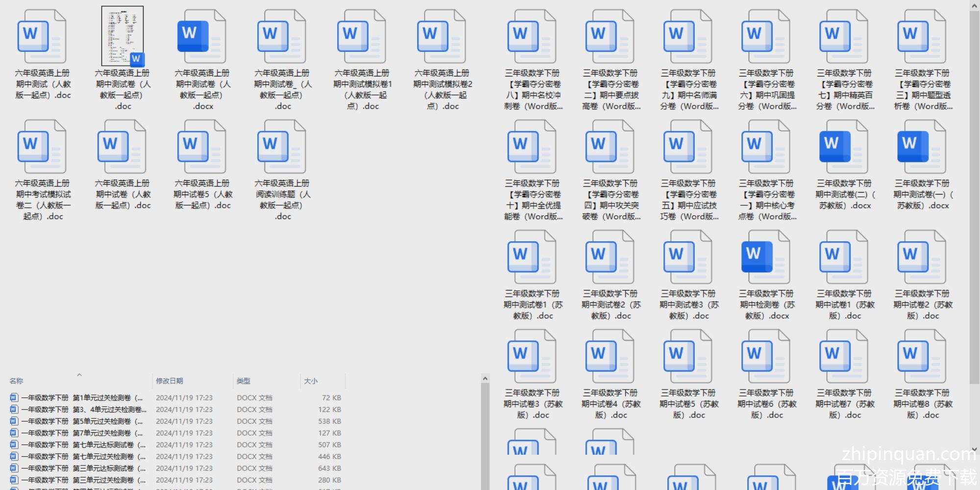Select the file name 期中测试卷2（苏教版）.doc

tap(611, 305)
